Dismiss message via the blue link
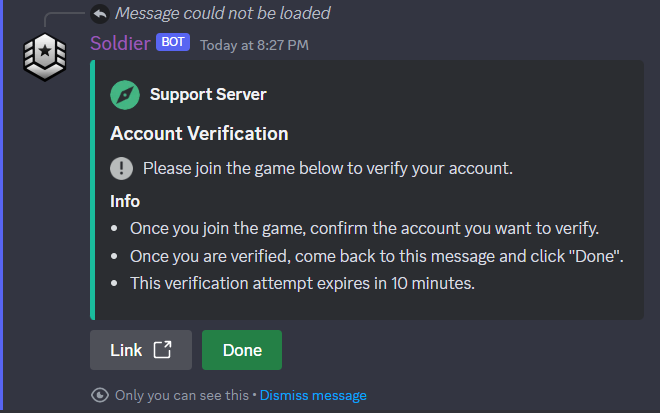The height and width of the screenshot is (413, 660). 313,395
